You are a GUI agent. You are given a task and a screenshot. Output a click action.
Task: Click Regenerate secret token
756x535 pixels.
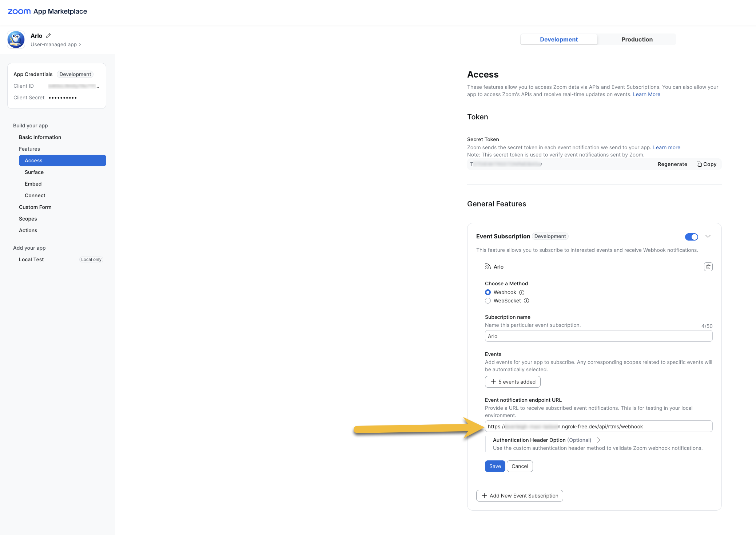672,164
